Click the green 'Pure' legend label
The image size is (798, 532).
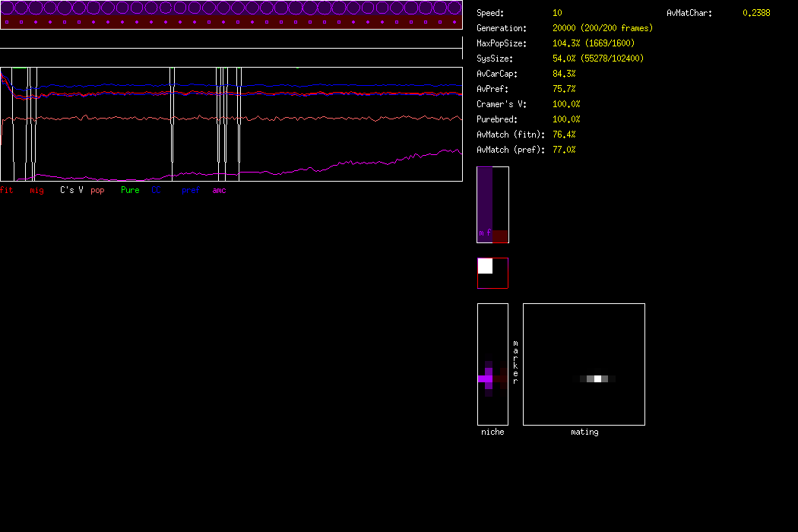pyautogui.click(x=130, y=190)
